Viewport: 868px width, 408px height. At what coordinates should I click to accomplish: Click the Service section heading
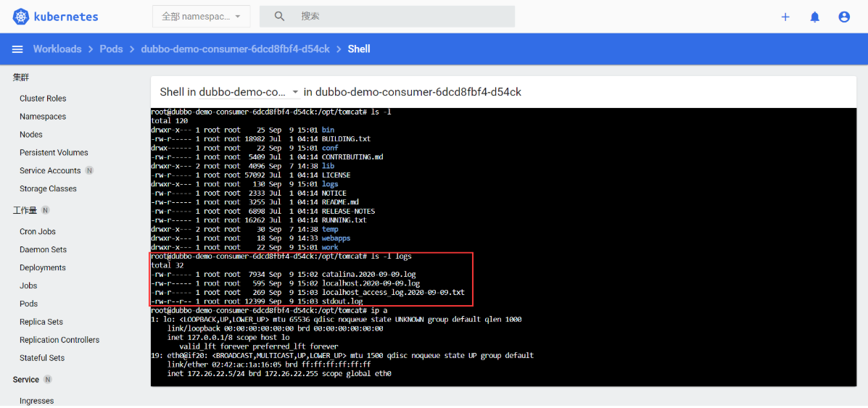point(26,380)
